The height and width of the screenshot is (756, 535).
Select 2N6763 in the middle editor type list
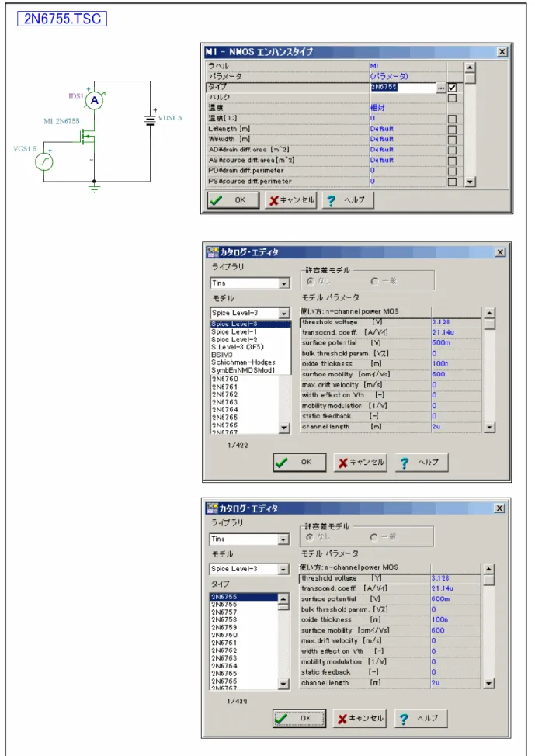[x=245, y=402]
